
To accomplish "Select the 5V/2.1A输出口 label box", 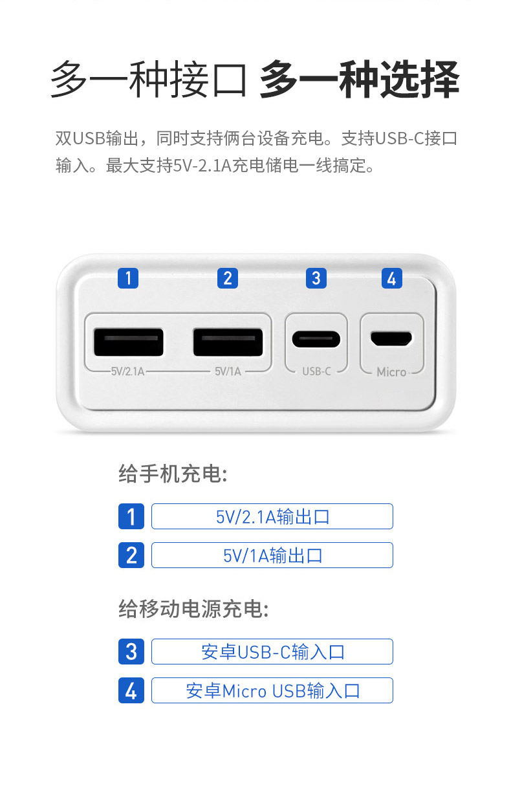I will point(272,516).
